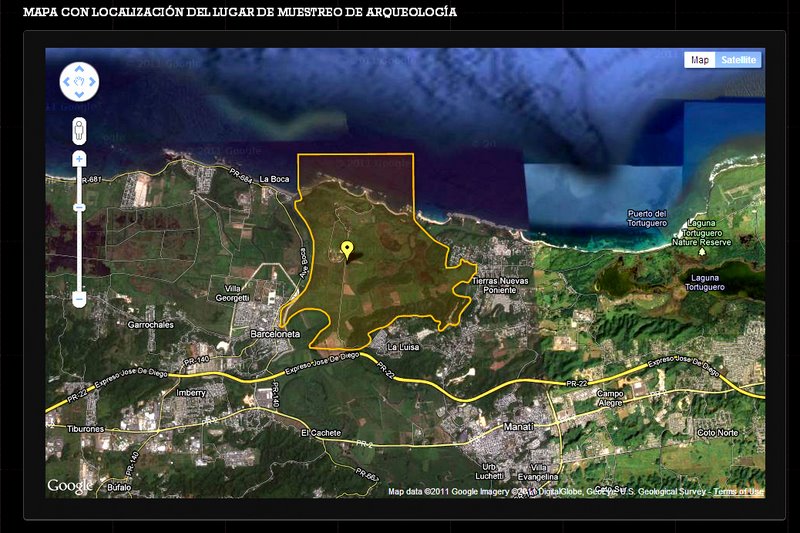Switch to Satellite view
The height and width of the screenshot is (533, 800).
(x=739, y=60)
